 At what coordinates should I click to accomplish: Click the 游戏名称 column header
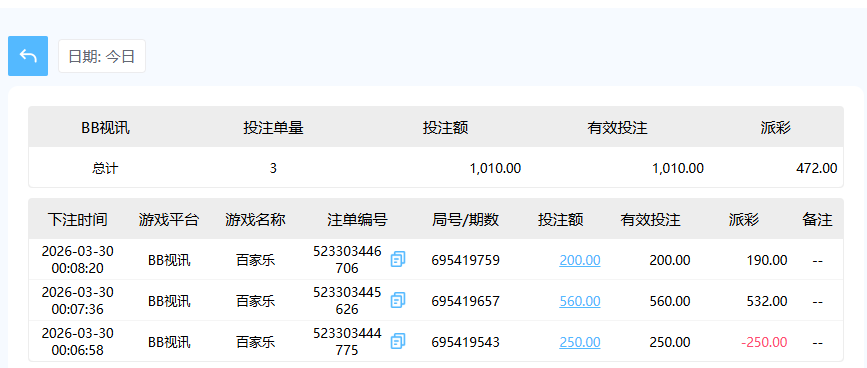[255, 220]
